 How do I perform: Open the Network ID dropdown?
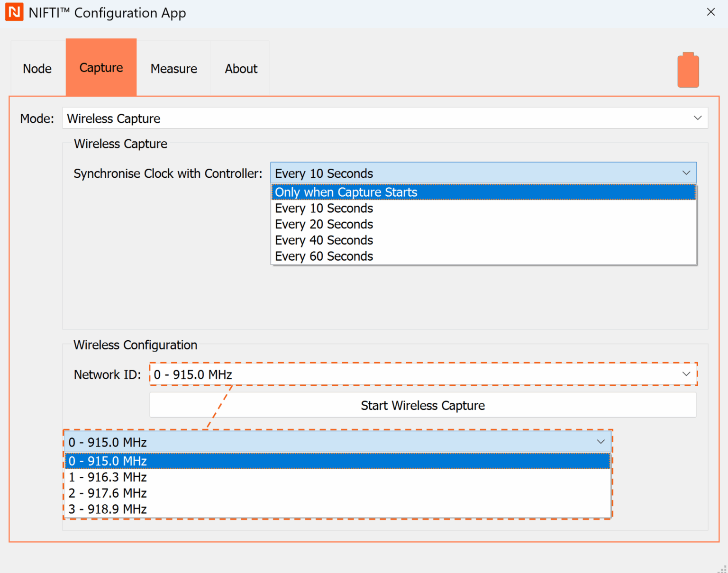coord(423,374)
